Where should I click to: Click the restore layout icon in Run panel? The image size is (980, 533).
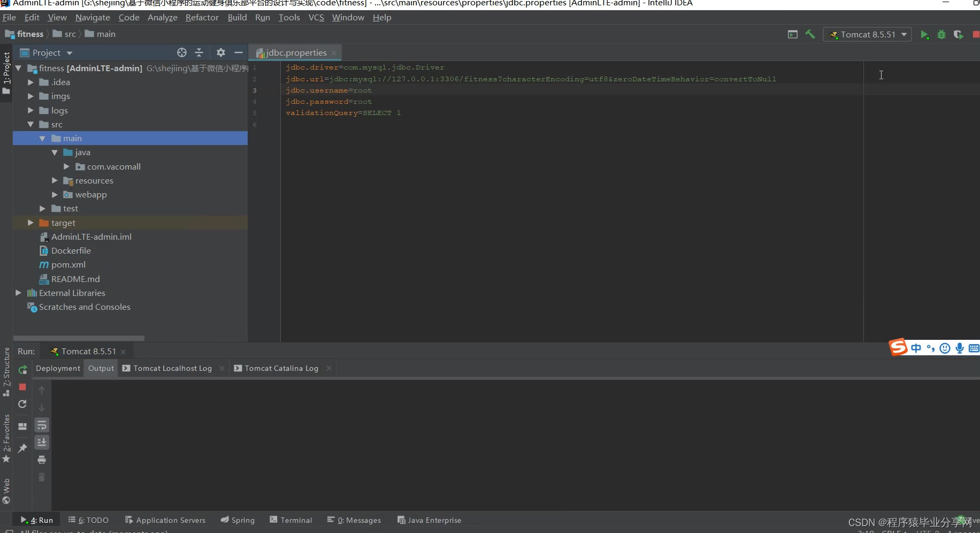pyautogui.click(x=22, y=427)
